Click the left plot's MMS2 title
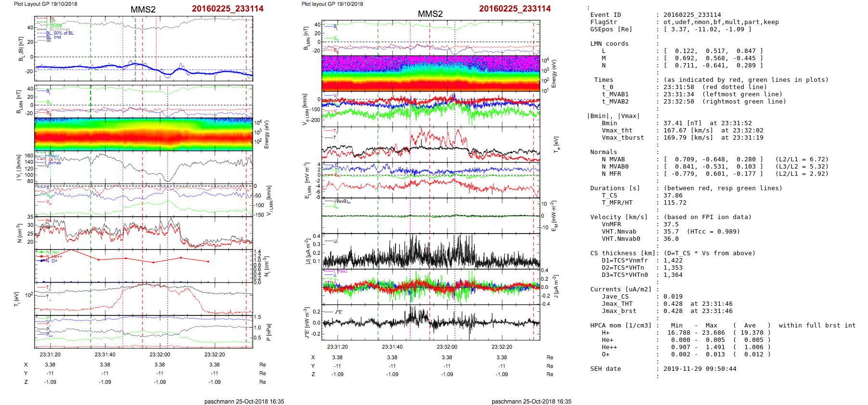 click(143, 10)
